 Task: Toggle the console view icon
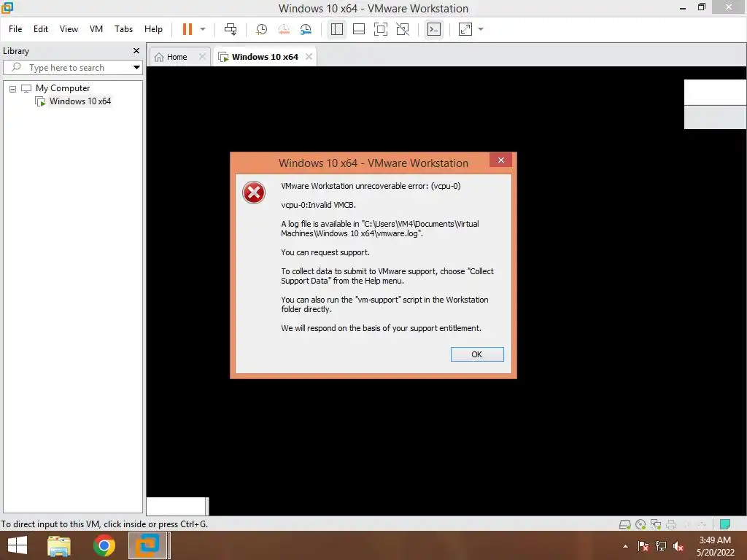click(433, 29)
